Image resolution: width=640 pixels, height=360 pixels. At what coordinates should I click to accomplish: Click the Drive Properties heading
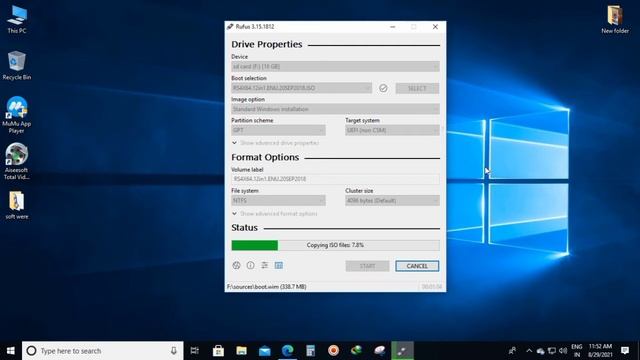(267, 44)
